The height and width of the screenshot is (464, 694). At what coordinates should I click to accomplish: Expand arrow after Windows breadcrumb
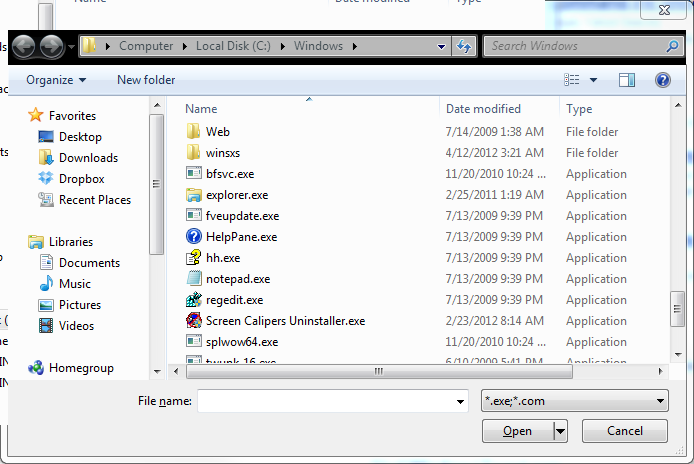coord(355,46)
